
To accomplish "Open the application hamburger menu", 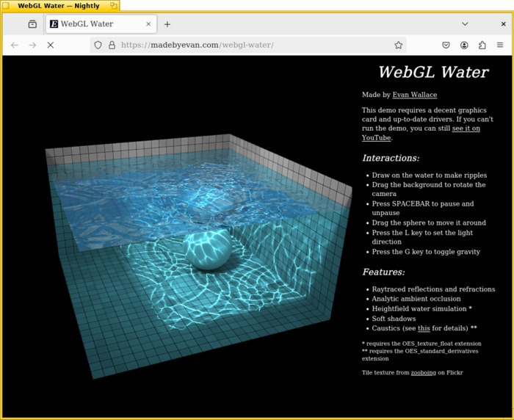I will (x=500, y=45).
